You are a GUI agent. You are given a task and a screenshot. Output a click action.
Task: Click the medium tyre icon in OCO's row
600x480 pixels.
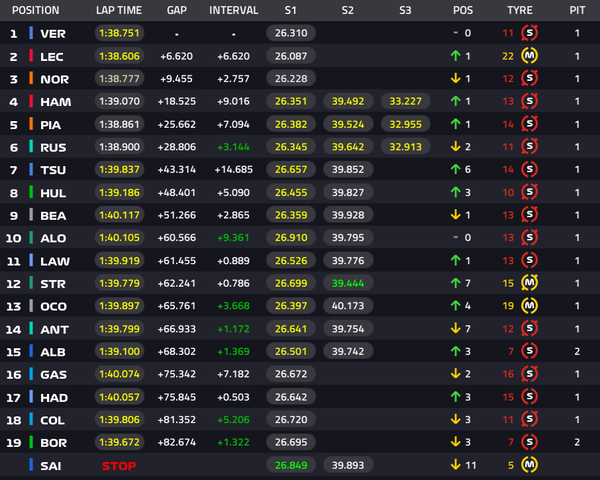click(x=529, y=305)
